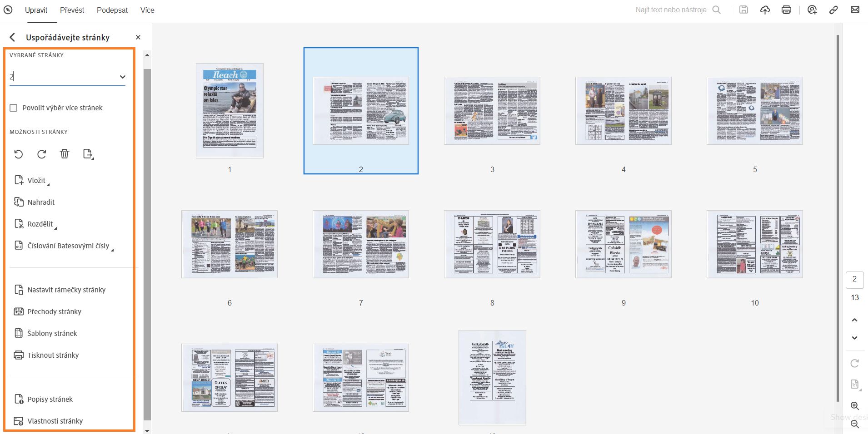The image size is (868, 434).
Task: Click the page display options icon
Action: pos(854,385)
